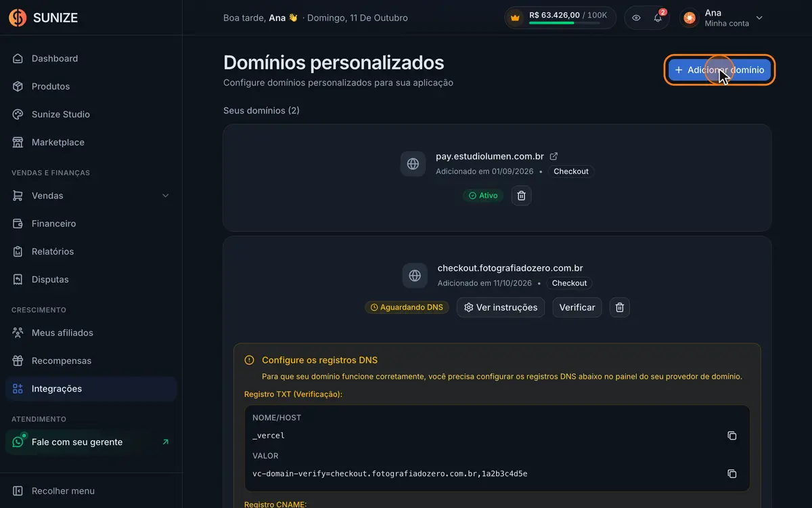Click the warning icon beside Configure os registros DNS

point(250,360)
